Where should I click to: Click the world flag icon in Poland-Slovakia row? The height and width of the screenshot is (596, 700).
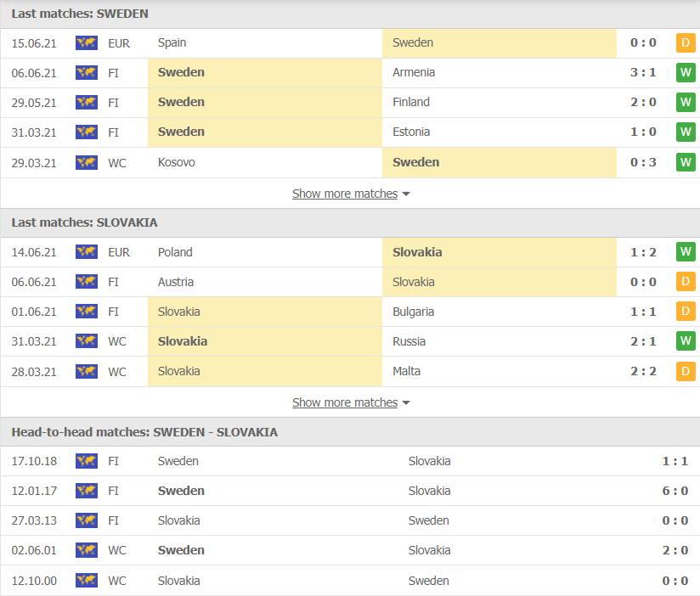coord(87,252)
